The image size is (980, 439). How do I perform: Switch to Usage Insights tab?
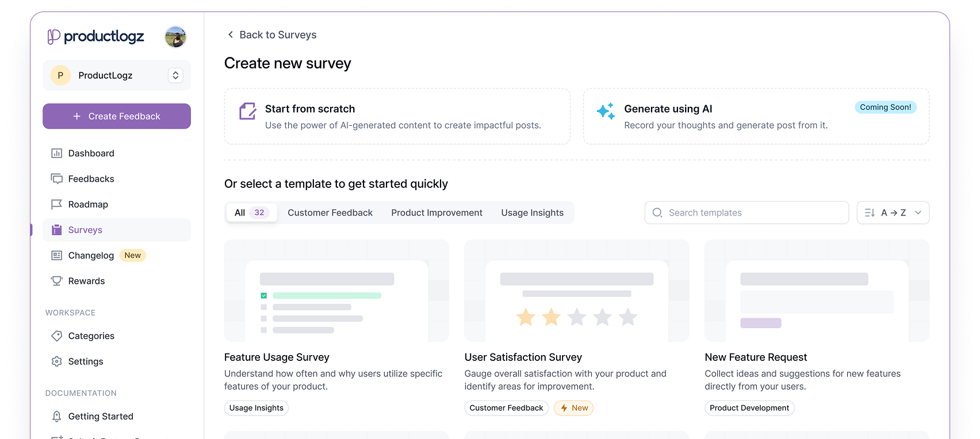(x=533, y=213)
